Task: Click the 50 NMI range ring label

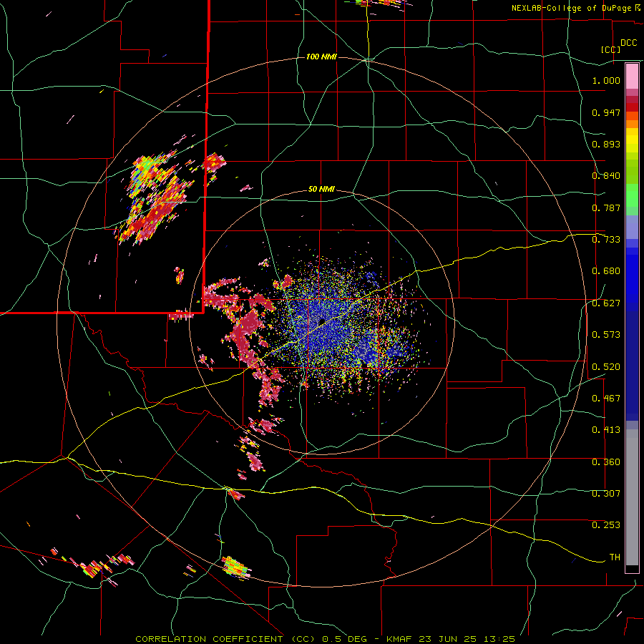Action: 321,190
